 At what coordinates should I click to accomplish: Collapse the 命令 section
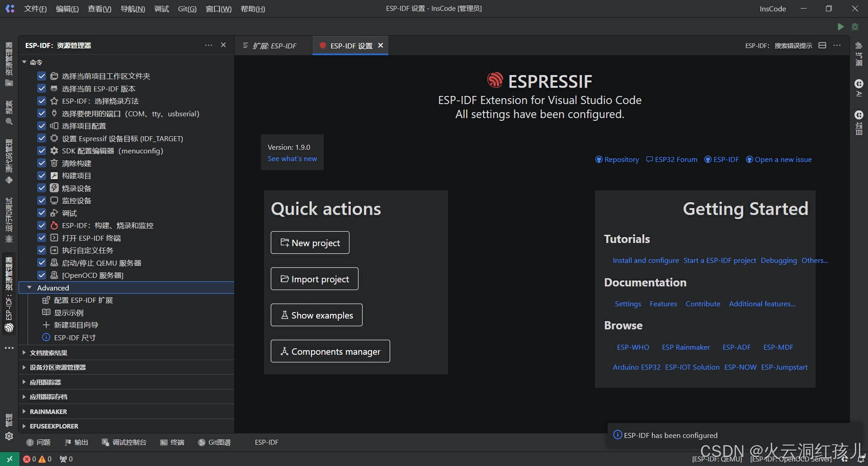point(24,62)
